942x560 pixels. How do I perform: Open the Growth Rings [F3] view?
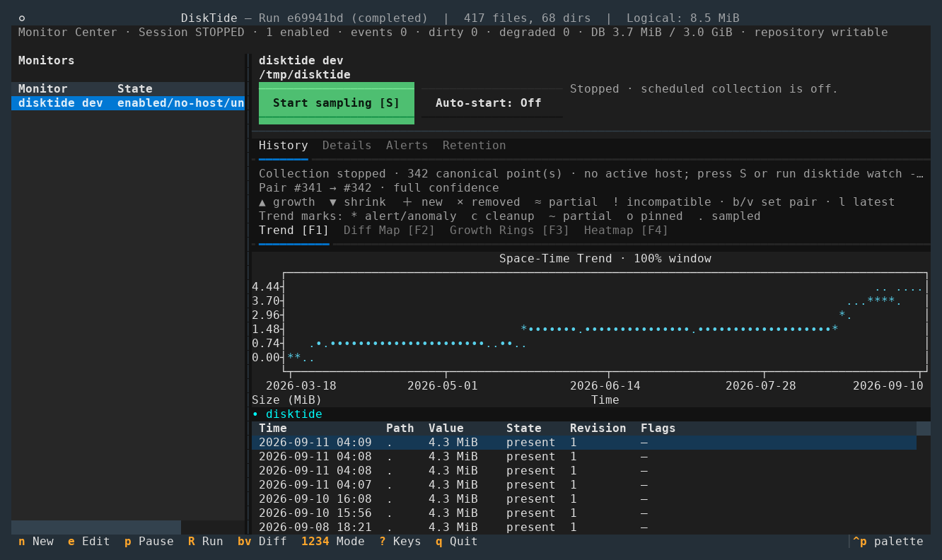[510, 231]
